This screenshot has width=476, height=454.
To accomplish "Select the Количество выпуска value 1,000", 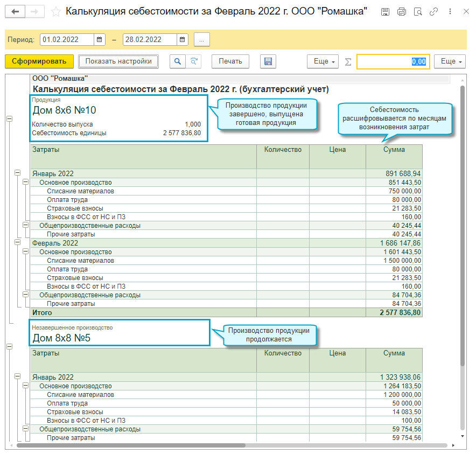I will click(x=193, y=124).
